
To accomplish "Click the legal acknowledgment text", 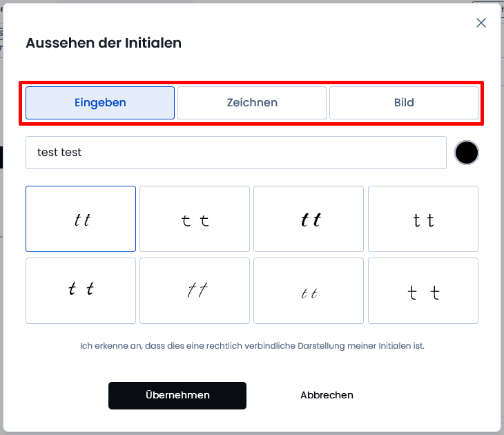I will (252, 346).
